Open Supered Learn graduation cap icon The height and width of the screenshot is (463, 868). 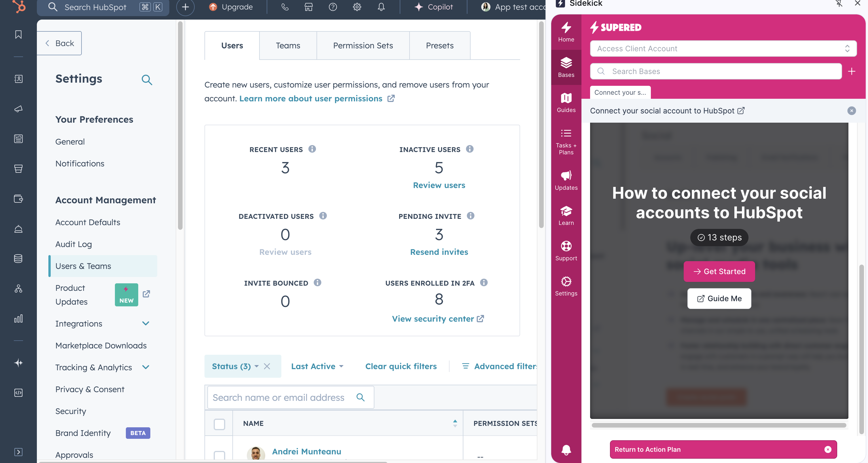tap(566, 215)
